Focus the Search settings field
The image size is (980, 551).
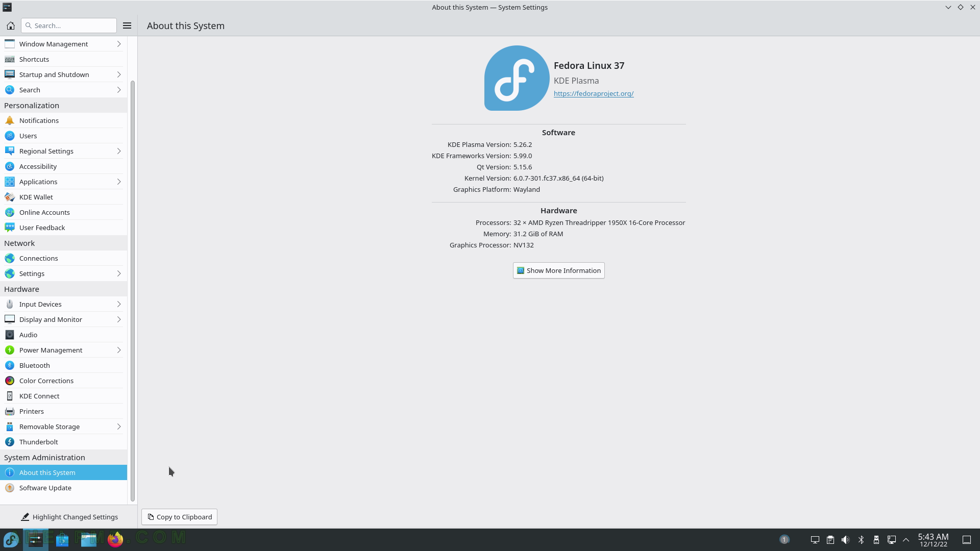69,26
